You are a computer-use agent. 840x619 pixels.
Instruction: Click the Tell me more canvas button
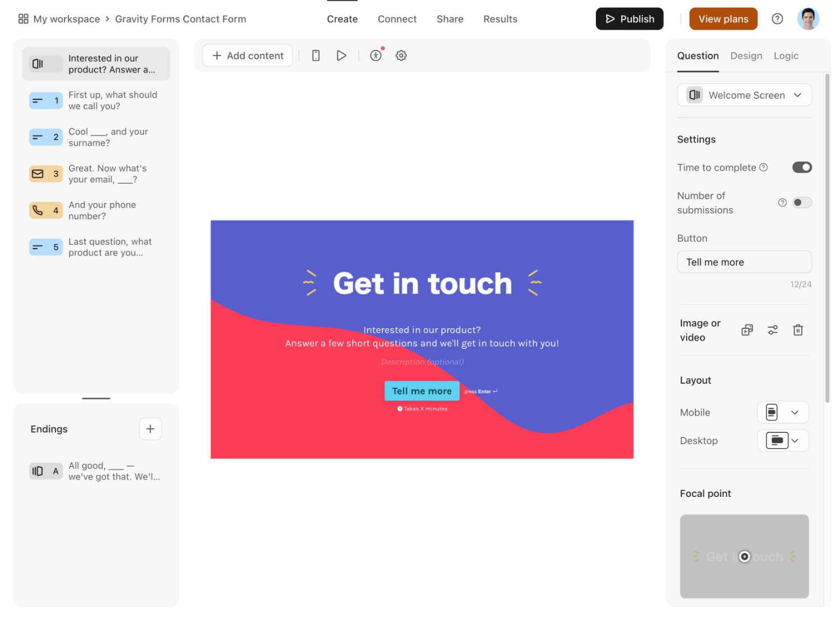pyautogui.click(x=422, y=391)
